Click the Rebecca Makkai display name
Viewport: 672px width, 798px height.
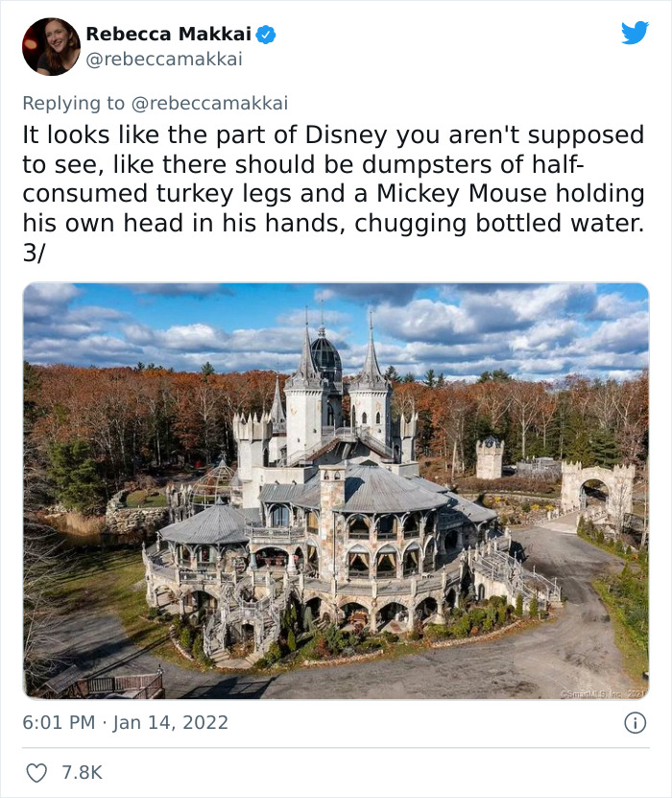(x=168, y=35)
